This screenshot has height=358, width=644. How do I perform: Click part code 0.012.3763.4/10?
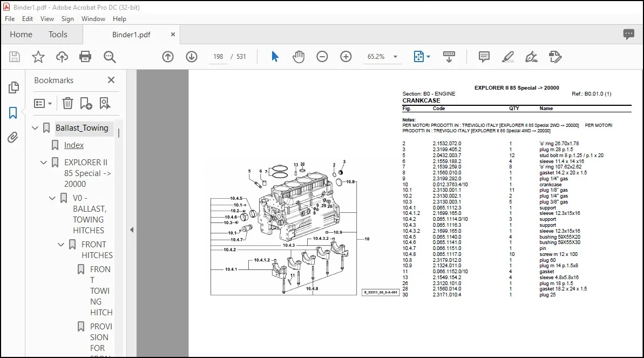click(x=450, y=185)
